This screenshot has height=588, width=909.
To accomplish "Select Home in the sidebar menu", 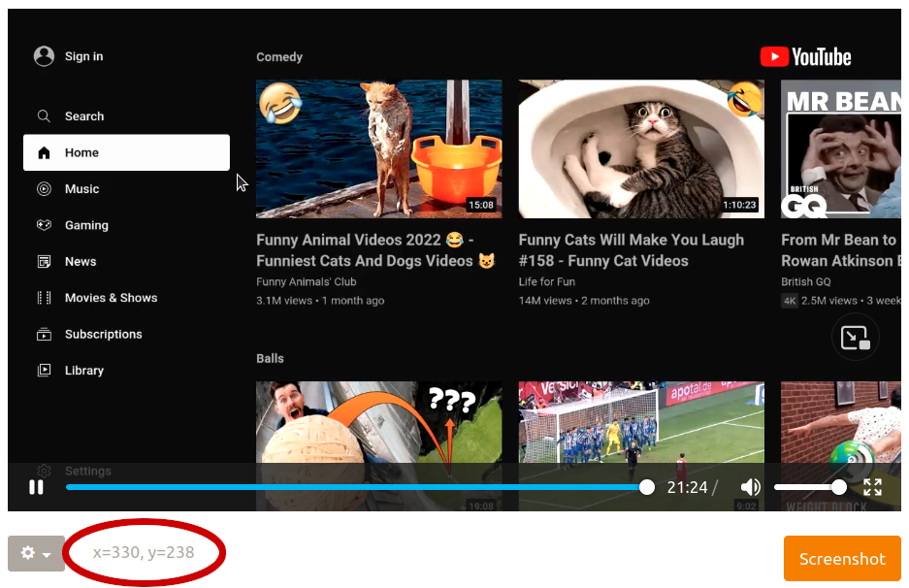I will (126, 152).
